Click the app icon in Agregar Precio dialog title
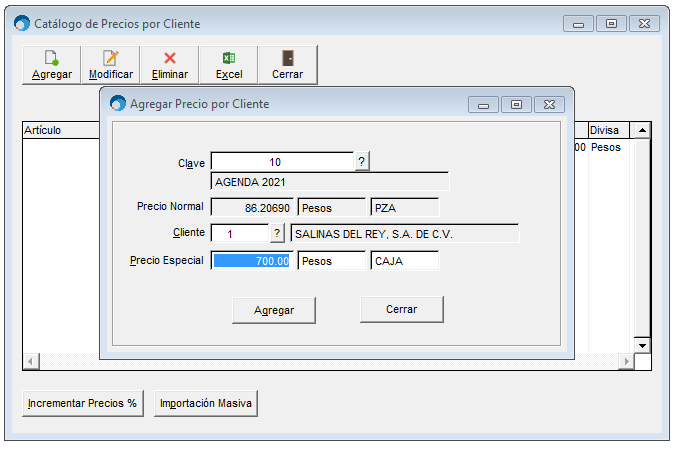This screenshot has height=450, width=678. pyautogui.click(x=118, y=103)
